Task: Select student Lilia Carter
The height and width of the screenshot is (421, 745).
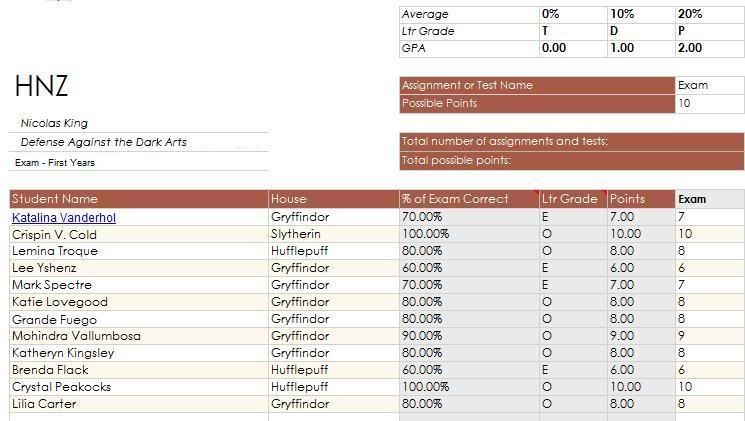Action: click(x=139, y=404)
